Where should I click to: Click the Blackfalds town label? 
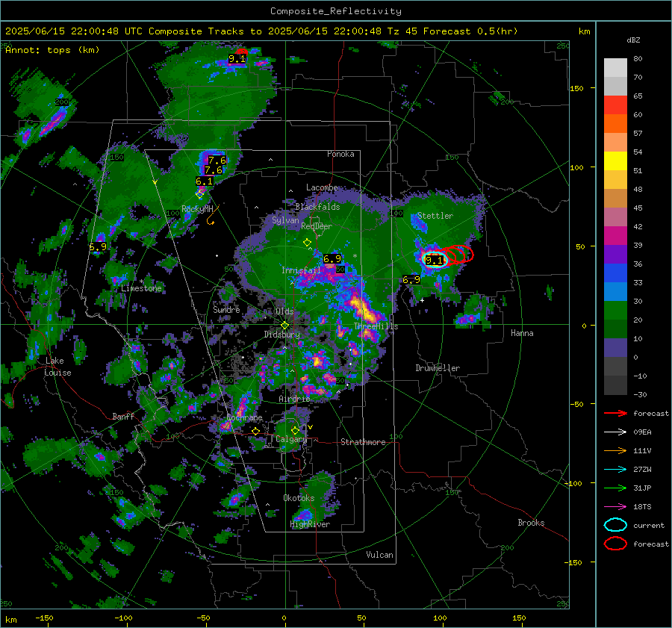[317, 207]
